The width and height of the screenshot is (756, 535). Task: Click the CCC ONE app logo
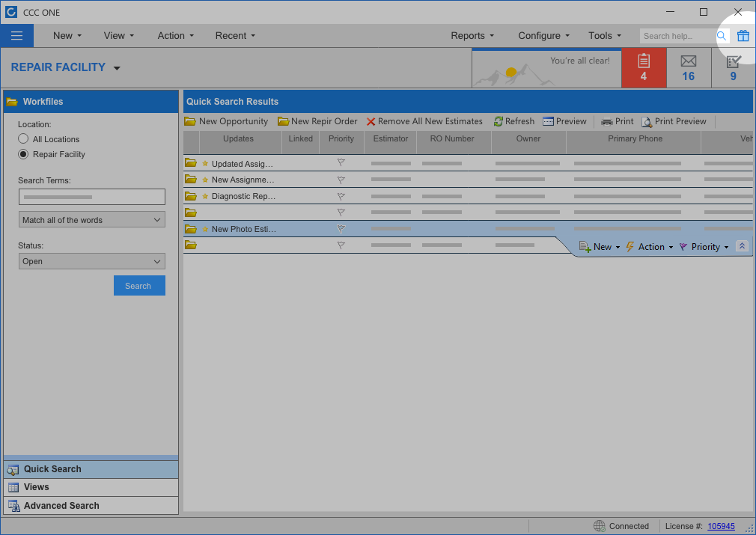[x=10, y=12]
